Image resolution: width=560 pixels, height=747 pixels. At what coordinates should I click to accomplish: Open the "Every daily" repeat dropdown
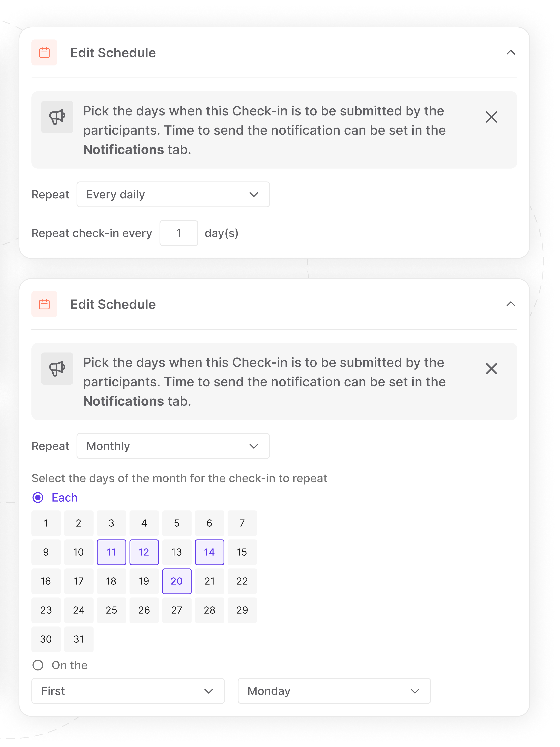click(173, 195)
